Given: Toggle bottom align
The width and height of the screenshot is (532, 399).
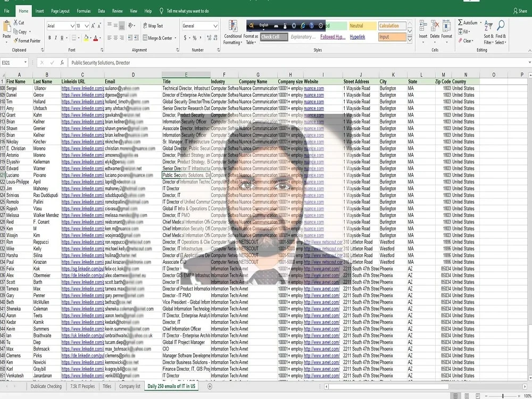Looking at the screenshot, I should point(121,26).
